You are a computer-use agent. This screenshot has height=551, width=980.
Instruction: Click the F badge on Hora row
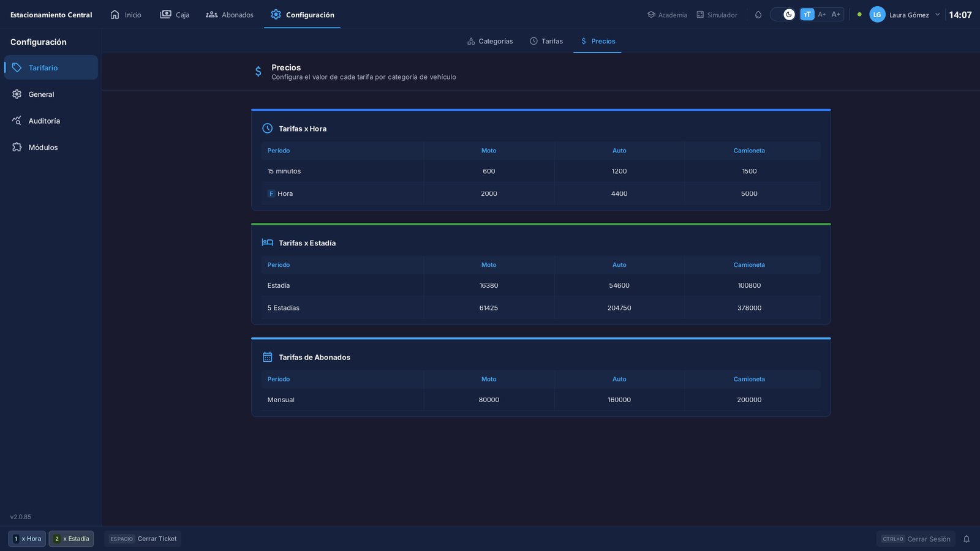(x=271, y=193)
